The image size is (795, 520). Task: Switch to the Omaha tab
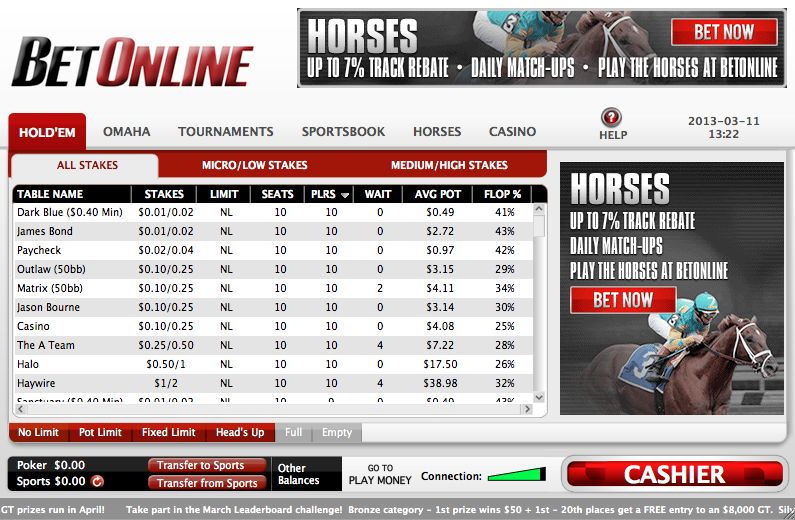tap(126, 131)
